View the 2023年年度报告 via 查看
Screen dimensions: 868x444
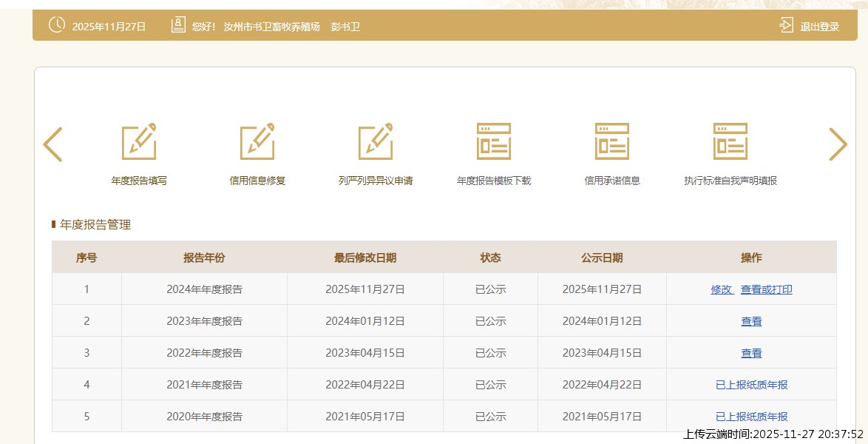[x=751, y=321]
